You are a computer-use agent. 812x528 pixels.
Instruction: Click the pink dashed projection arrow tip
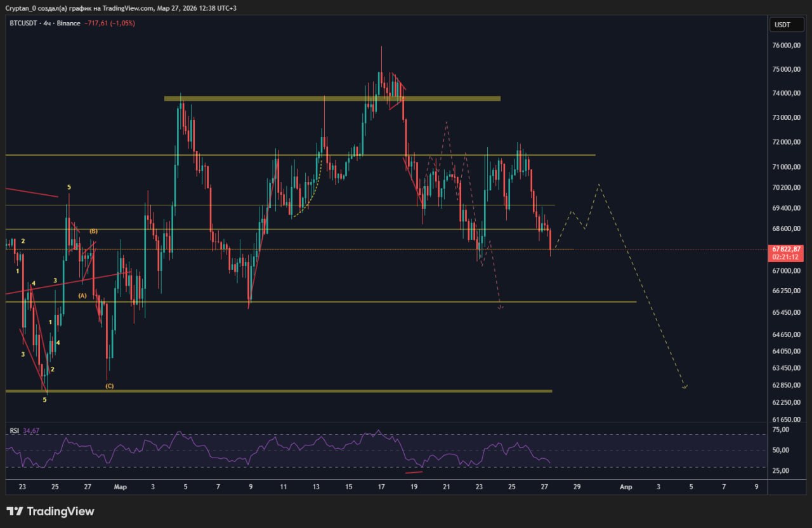point(501,308)
